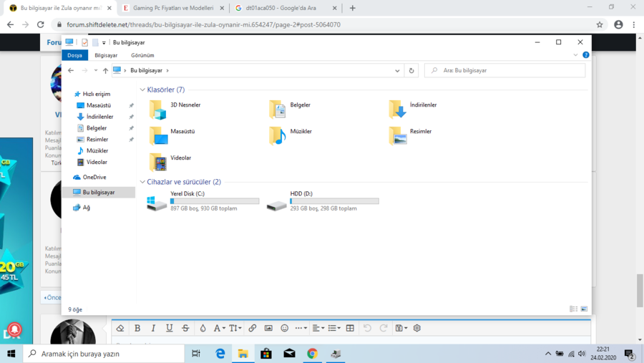This screenshot has width=644, height=363.
Task: Click the eraser remove formatting icon
Action: 120,328
